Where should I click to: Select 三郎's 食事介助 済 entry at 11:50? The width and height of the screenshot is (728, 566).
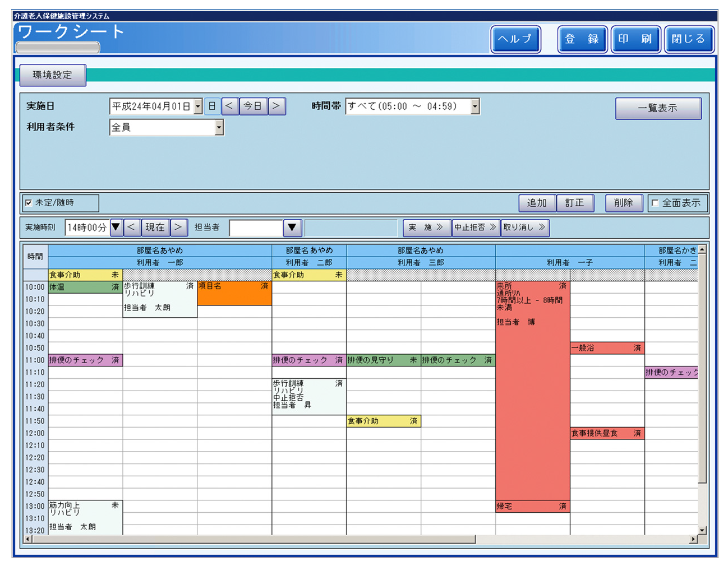(x=383, y=421)
